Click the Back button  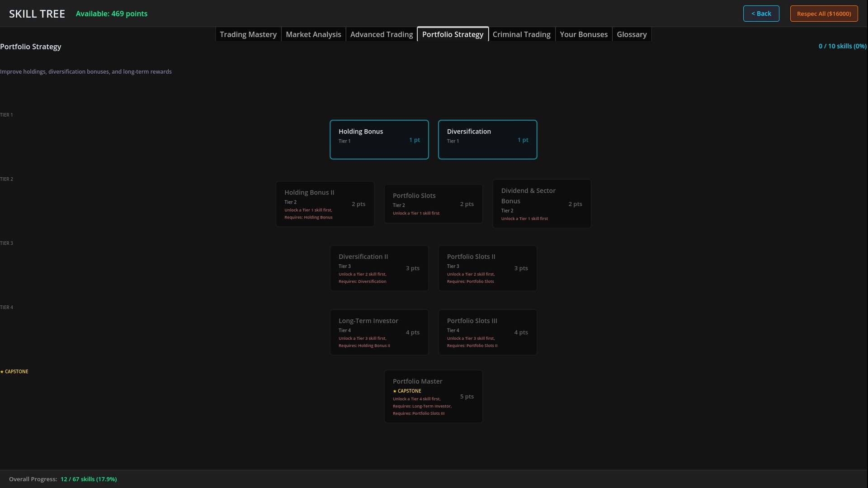tap(761, 13)
